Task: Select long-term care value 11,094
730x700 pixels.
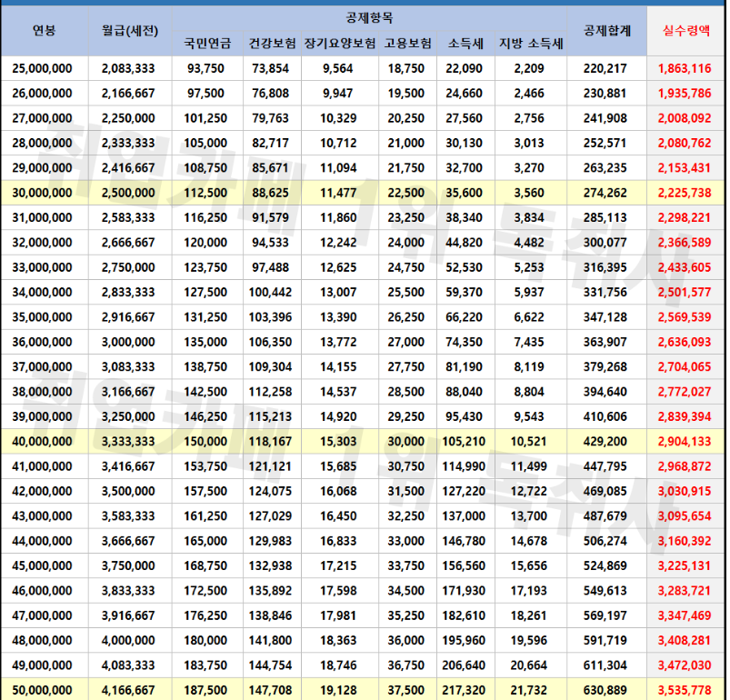Action: [338, 168]
